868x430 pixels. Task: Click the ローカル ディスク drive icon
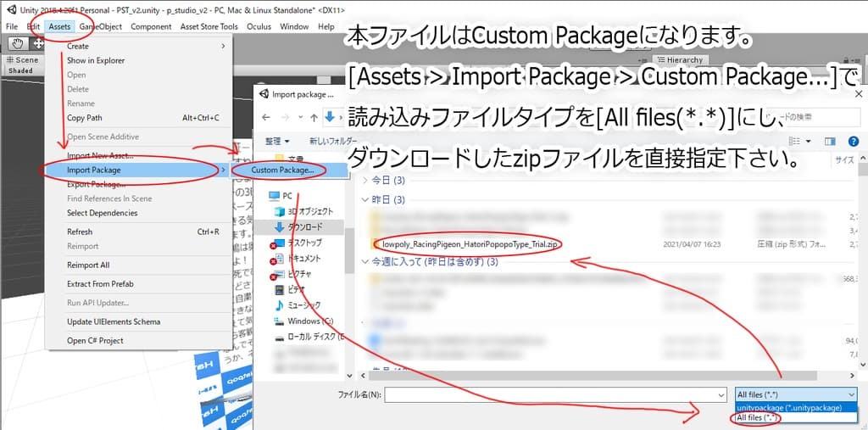[280, 337]
